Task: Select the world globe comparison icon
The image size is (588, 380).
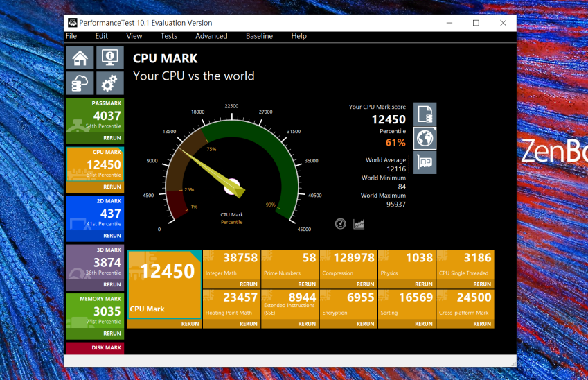Action: point(425,138)
